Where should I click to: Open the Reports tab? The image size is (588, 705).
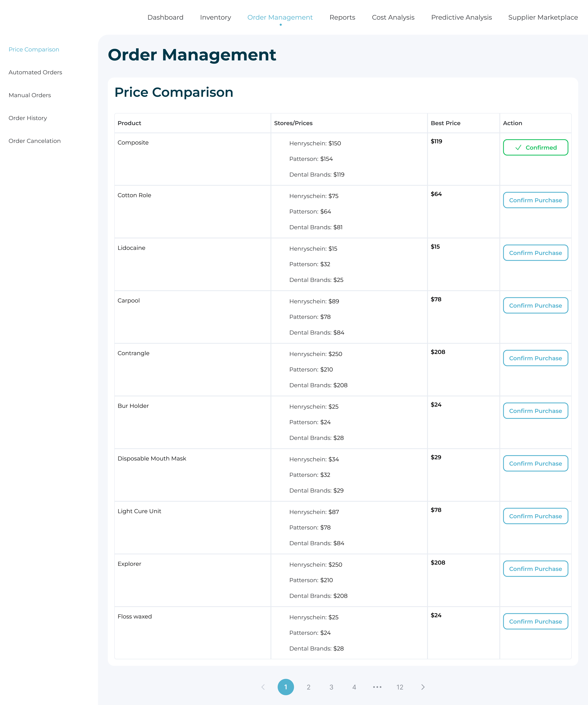pyautogui.click(x=342, y=17)
